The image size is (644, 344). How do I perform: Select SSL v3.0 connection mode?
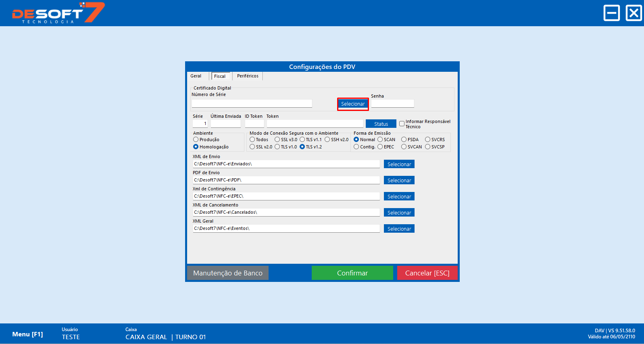click(277, 140)
